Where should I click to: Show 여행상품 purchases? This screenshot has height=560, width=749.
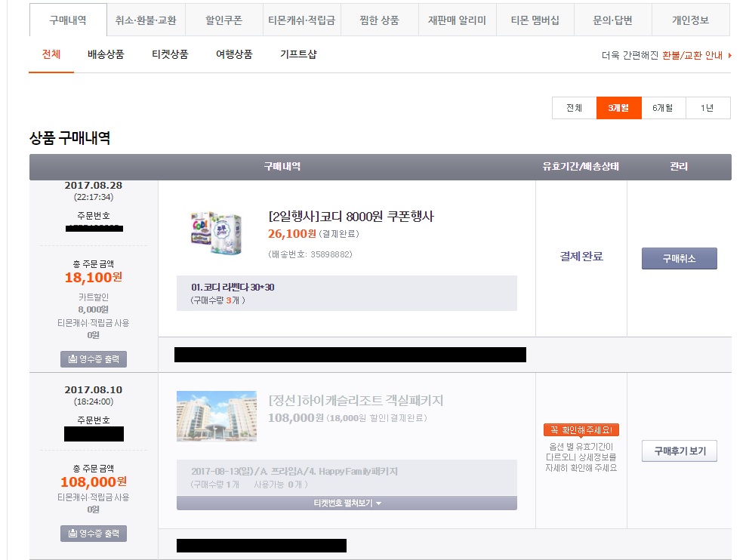pyautogui.click(x=234, y=54)
